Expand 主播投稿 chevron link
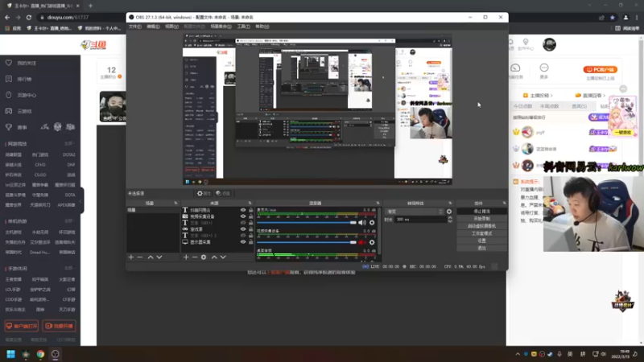The width and height of the screenshot is (644, 362). [538, 95]
